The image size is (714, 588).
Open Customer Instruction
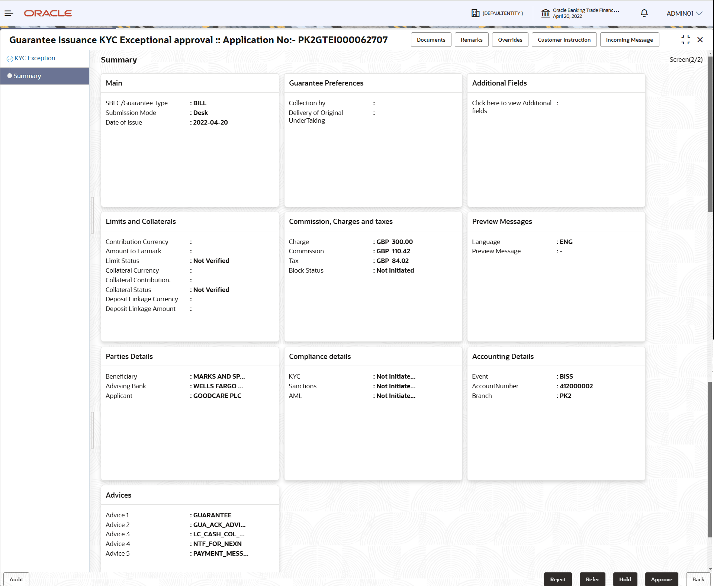pos(564,39)
